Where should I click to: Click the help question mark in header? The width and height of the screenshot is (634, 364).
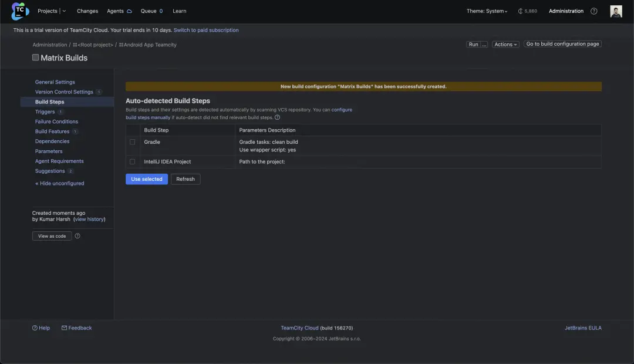tap(593, 11)
